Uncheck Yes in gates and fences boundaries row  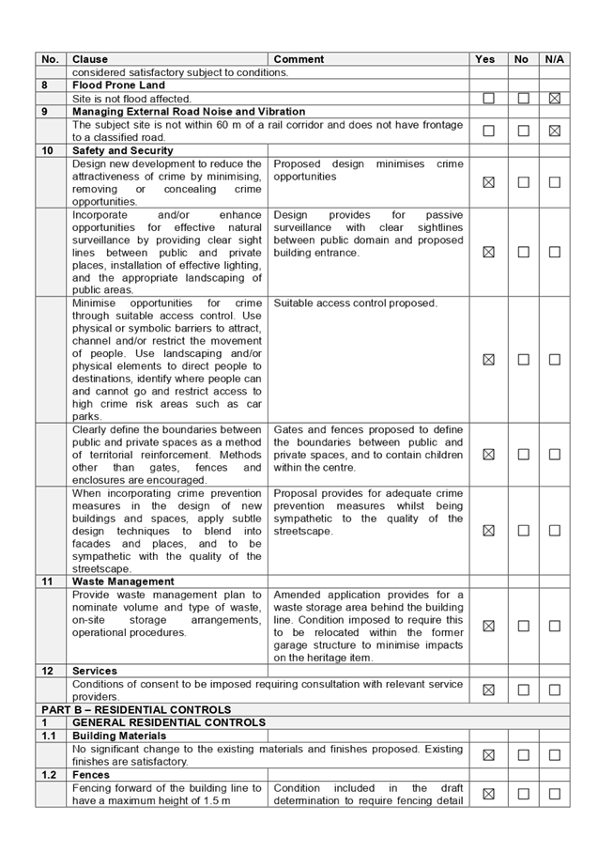pos(488,455)
